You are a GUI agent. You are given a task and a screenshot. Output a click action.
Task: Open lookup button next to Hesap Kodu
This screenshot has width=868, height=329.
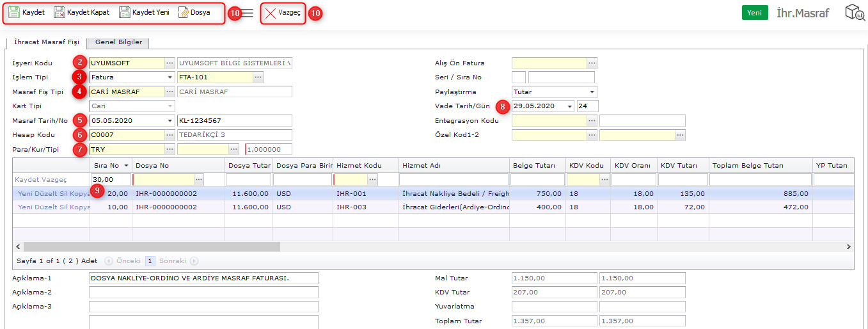[x=170, y=135]
